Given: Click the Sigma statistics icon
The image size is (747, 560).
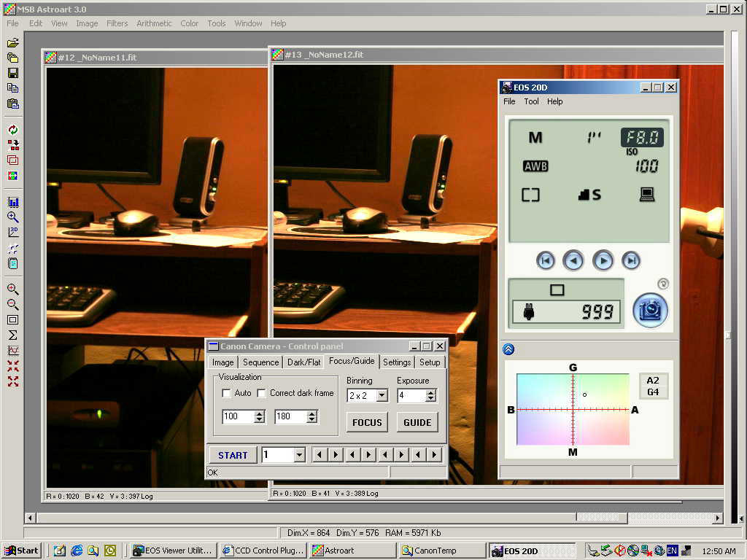Looking at the screenshot, I should pos(13,335).
